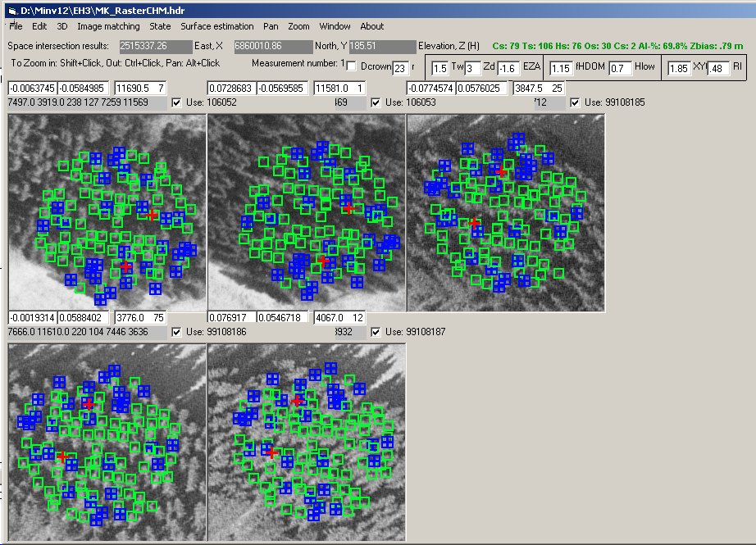The height and width of the screenshot is (545, 756).
Task: Toggle the Use: 106052 checkbox
Action: (x=176, y=102)
